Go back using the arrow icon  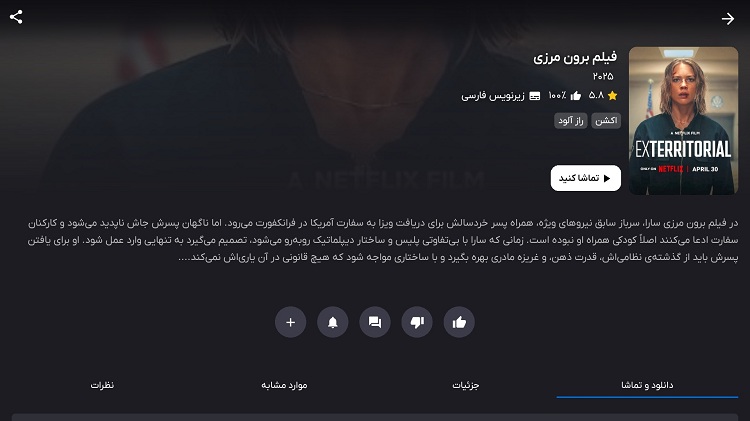point(728,19)
